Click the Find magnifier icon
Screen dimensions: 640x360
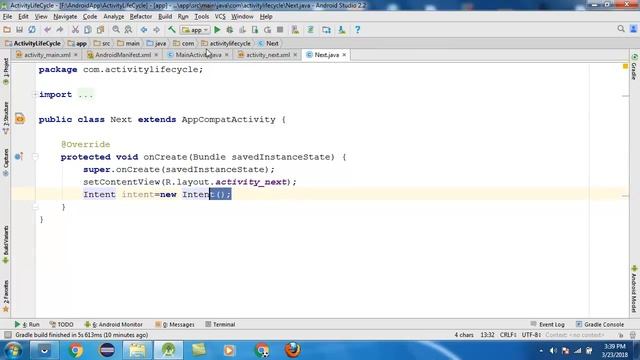116,30
